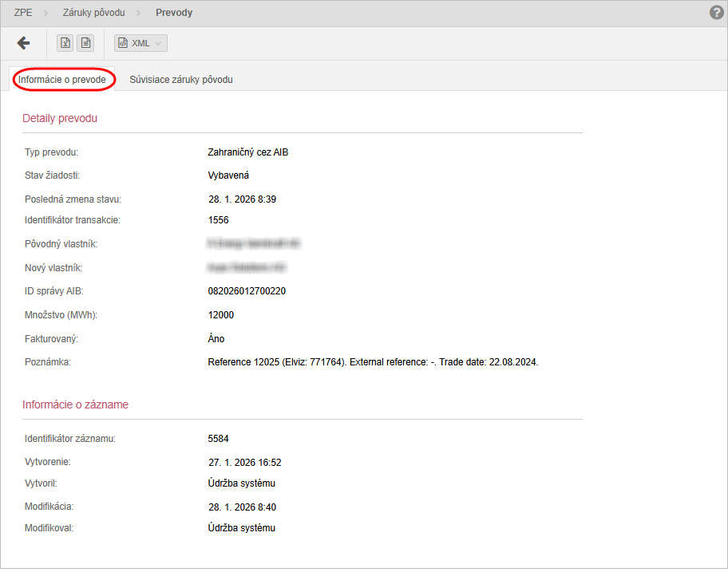Open help with the question mark icon
The height and width of the screenshot is (572, 728).
click(716, 13)
